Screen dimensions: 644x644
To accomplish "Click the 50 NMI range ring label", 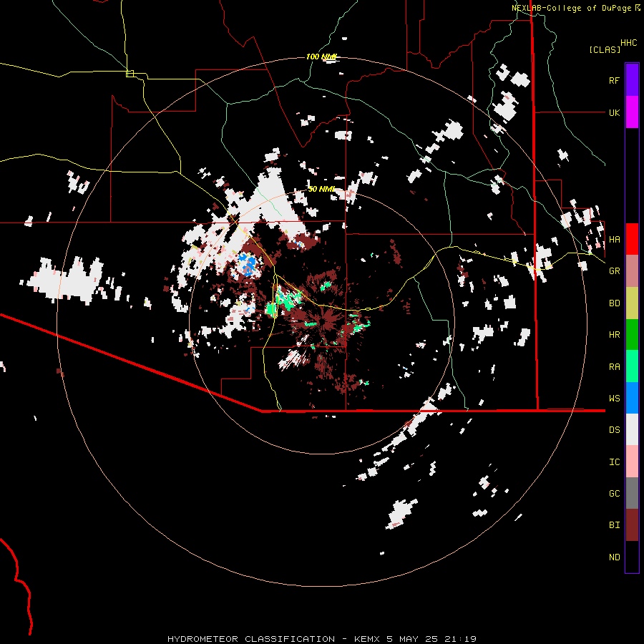I will tap(321, 189).
